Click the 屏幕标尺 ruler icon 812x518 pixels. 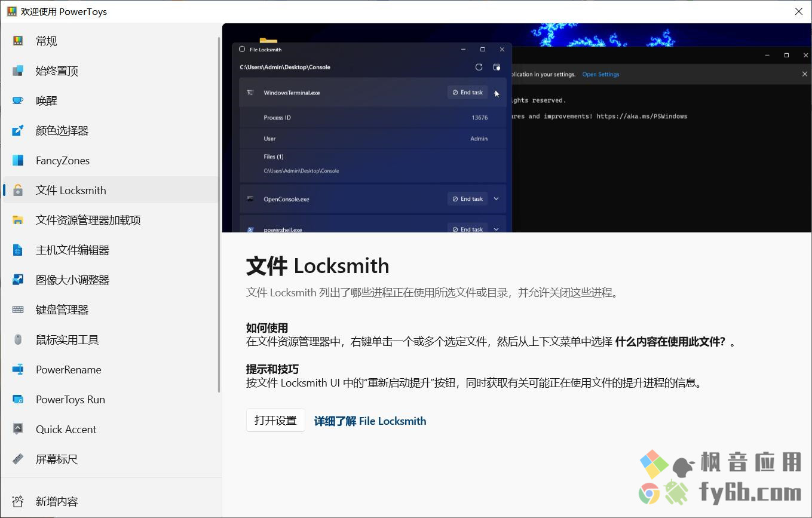(x=18, y=459)
